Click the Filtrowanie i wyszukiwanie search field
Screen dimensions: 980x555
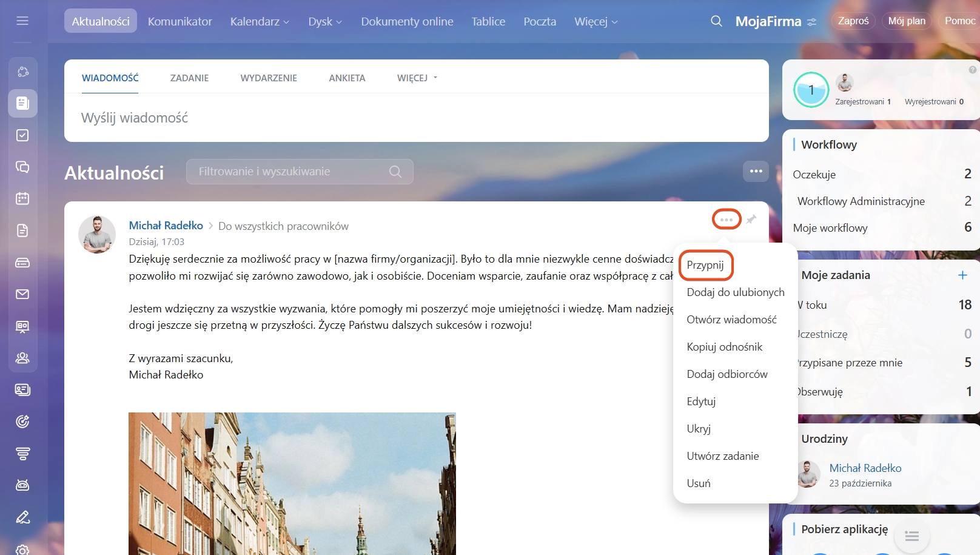coord(291,172)
